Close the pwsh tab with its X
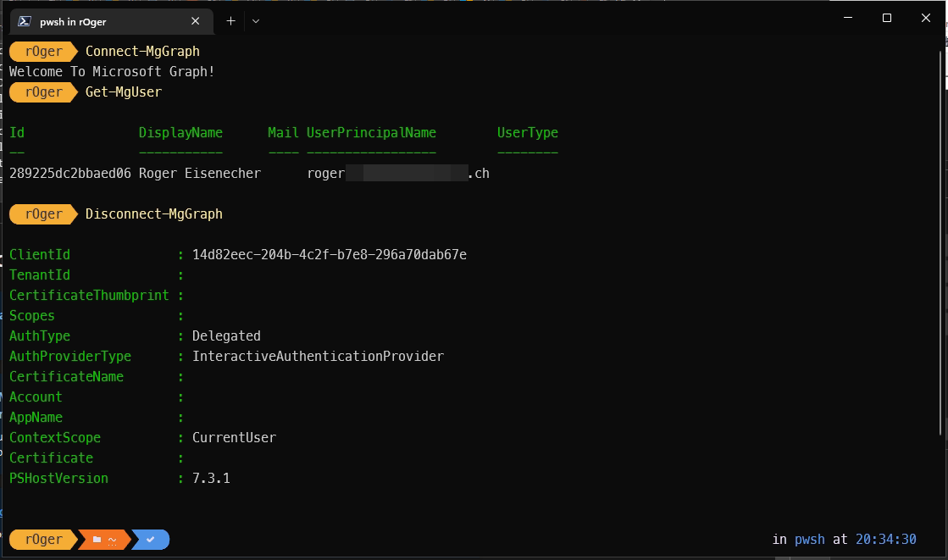Screen dimensions: 948x560 click(195, 19)
